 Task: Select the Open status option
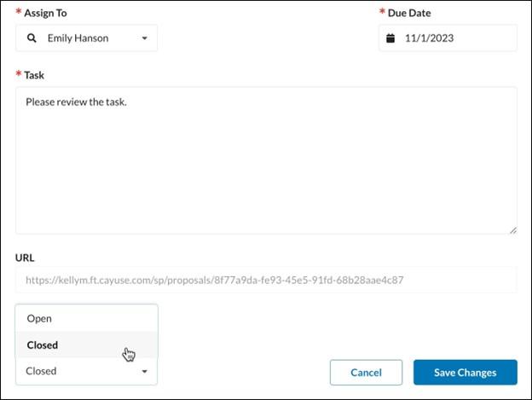pyautogui.click(x=86, y=318)
